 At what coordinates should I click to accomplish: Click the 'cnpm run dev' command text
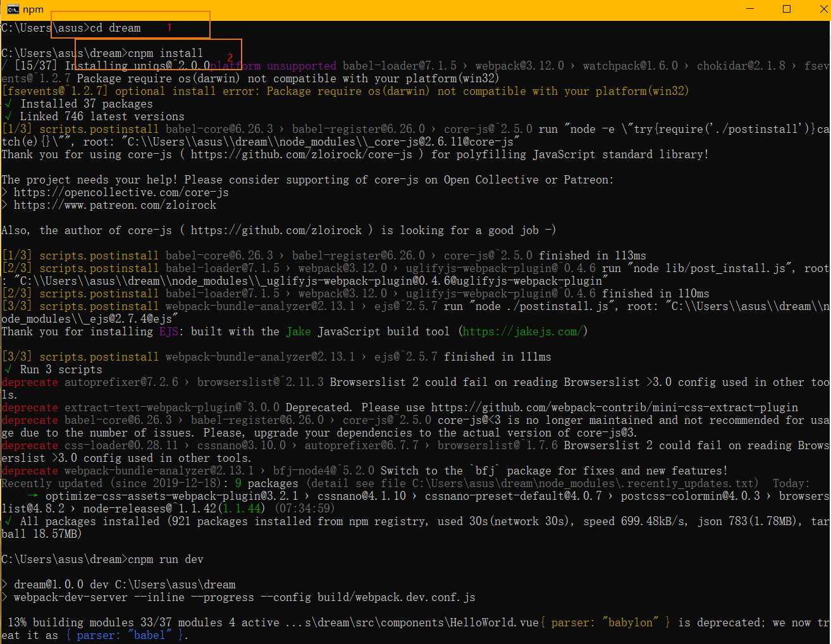click(165, 559)
